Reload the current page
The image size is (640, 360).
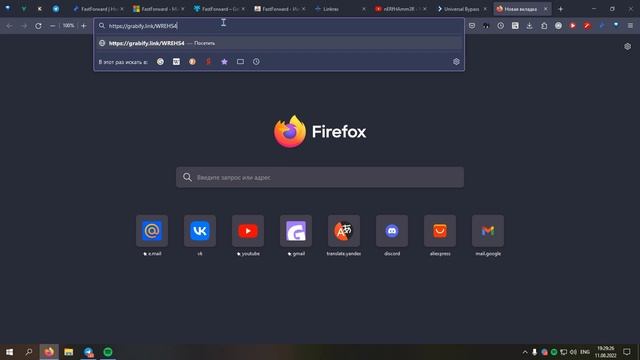pos(38,26)
